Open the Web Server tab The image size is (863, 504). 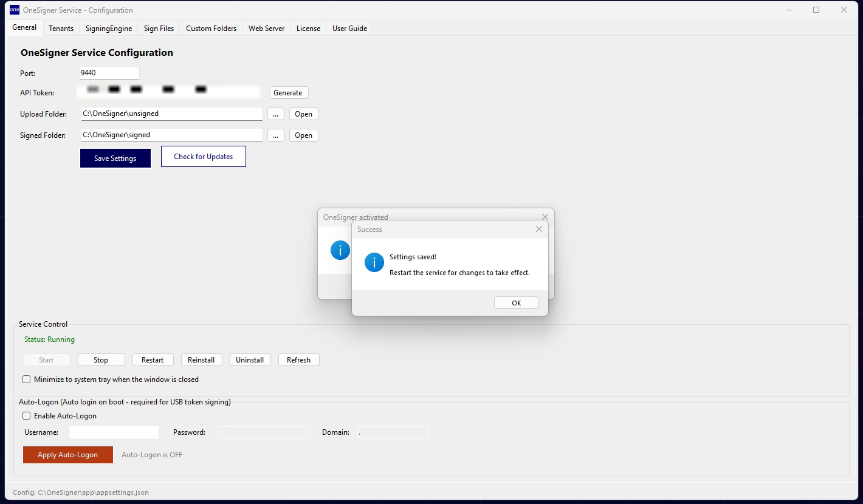[x=266, y=29]
